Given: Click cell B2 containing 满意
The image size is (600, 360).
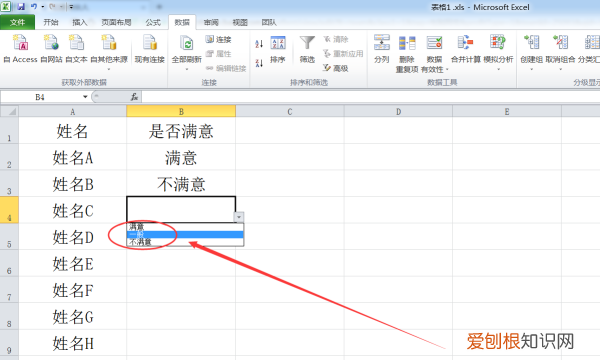Looking at the screenshot, I should tap(181, 157).
